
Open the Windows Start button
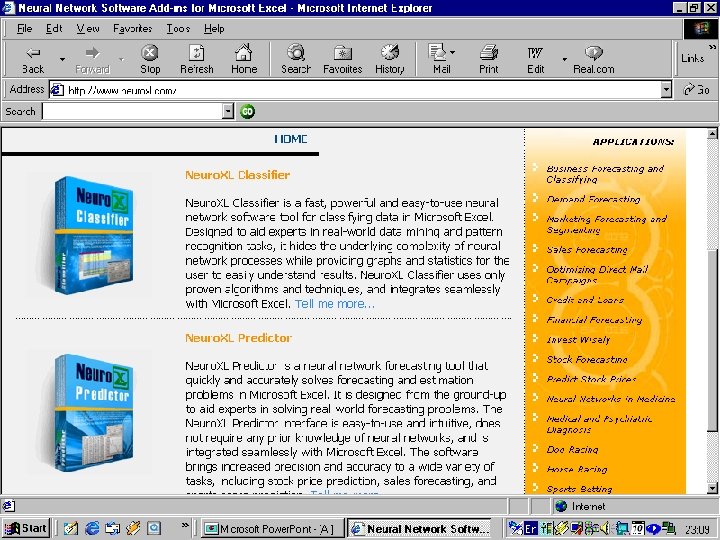(25, 528)
